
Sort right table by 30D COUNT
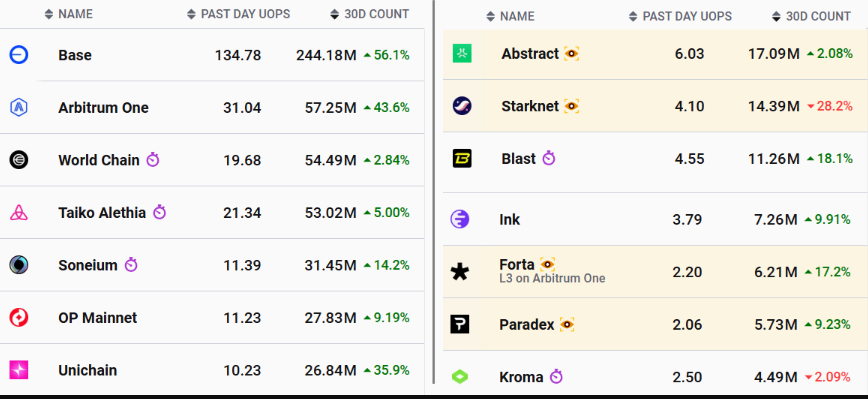(812, 17)
